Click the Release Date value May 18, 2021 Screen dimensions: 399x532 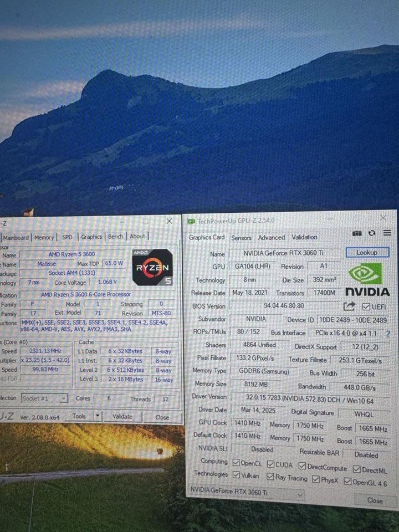point(250,293)
